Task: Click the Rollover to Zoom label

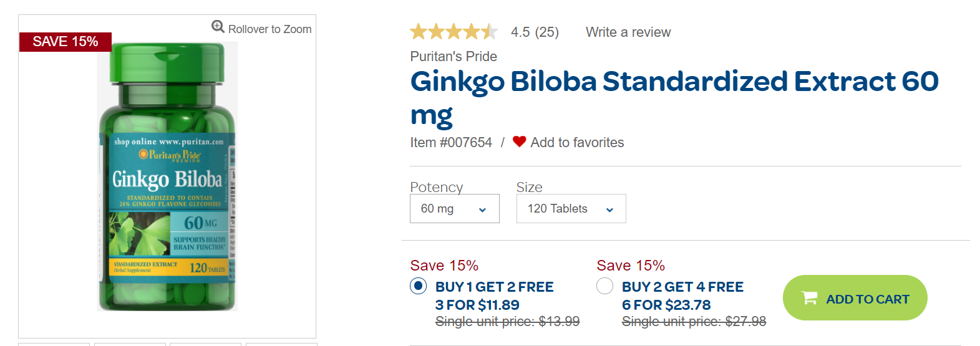Action: coord(269,29)
